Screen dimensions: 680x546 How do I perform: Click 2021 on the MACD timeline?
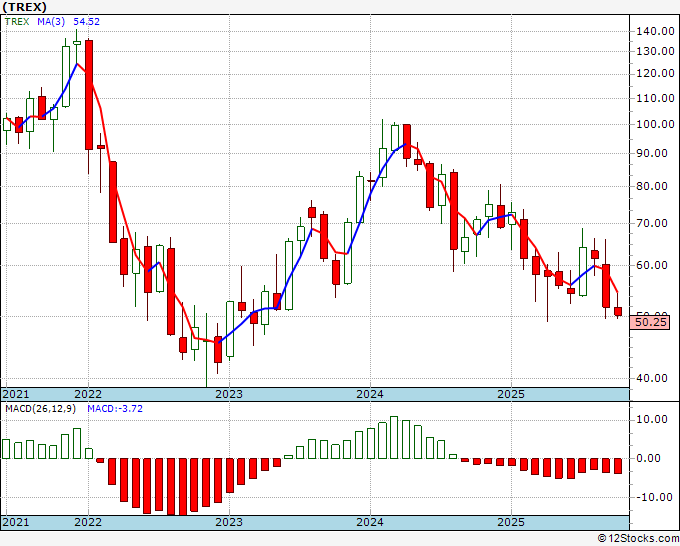pos(16,522)
